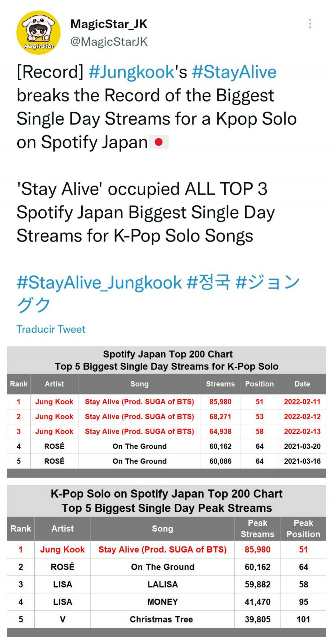Open the #StayAlive_Jungkook hashtag
333x644 pixels.
coord(99,283)
